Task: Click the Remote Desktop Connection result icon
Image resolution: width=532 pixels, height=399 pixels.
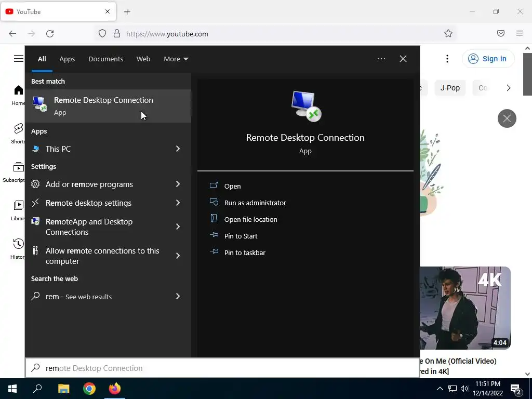Action: (39, 103)
